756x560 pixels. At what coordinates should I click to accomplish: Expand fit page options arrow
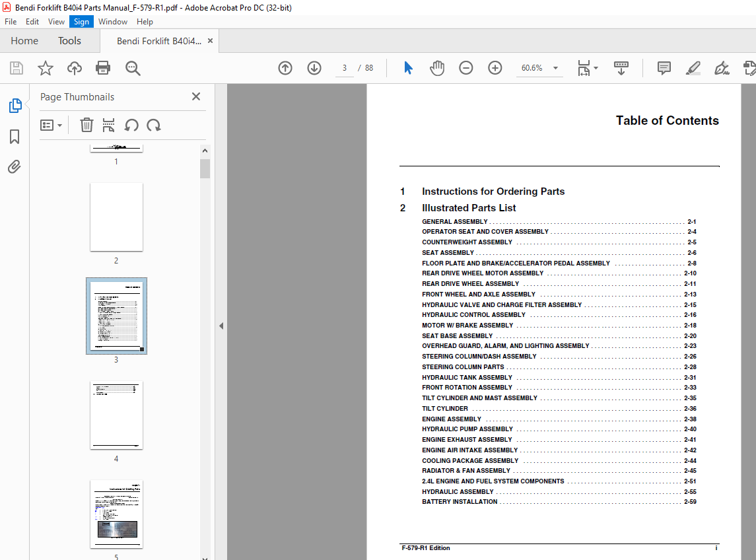(596, 68)
